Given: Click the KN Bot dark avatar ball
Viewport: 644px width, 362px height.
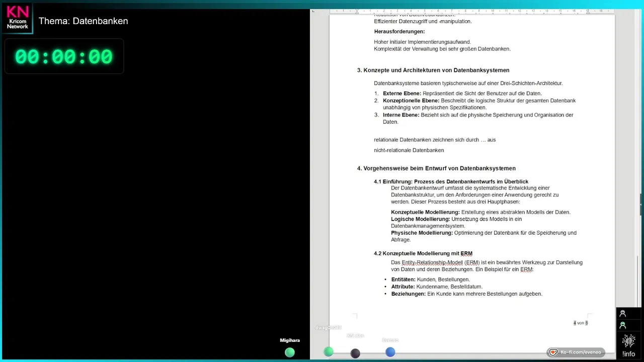Looking at the screenshot, I should click(355, 353).
